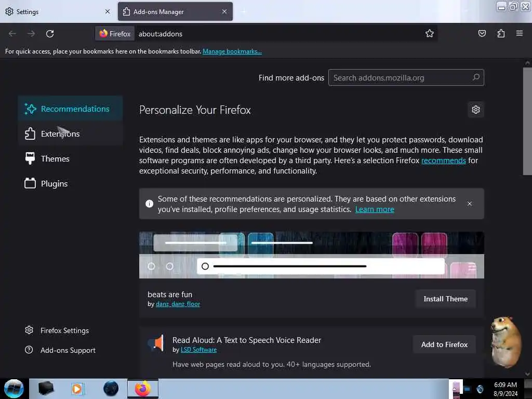The height and width of the screenshot is (399, 532).
Task: Click the scrollbar down arrow
Action: (527, 374)
